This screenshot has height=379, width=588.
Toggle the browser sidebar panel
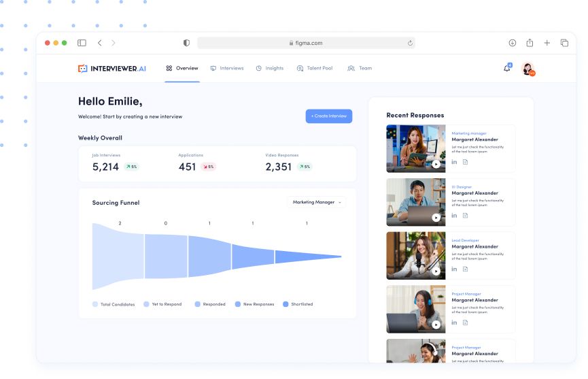[x=82, y=43]
